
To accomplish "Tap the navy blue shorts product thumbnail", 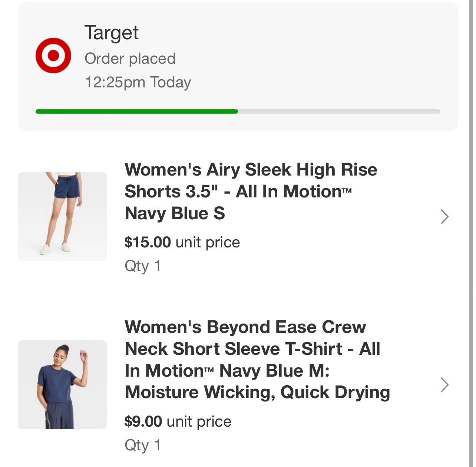I will [62, 217].
